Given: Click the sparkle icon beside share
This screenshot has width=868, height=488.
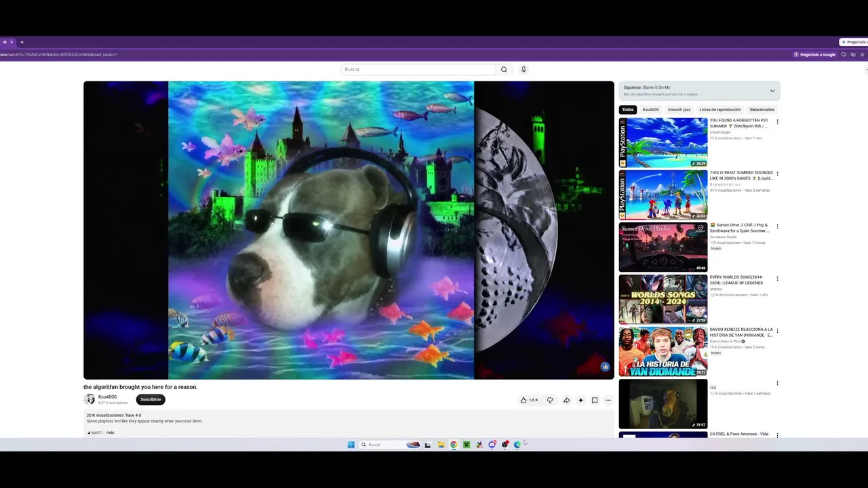Looking at the screenshot, I should pyautogui.click(x=580, y=400).
